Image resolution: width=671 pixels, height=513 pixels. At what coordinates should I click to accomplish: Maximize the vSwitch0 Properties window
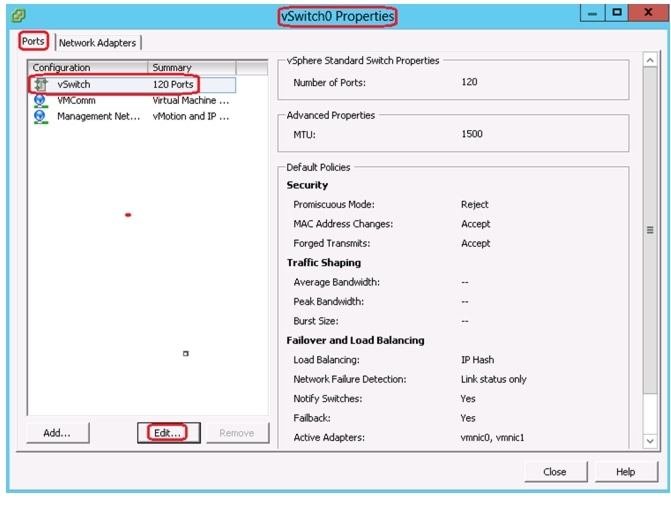coord(617,13)
